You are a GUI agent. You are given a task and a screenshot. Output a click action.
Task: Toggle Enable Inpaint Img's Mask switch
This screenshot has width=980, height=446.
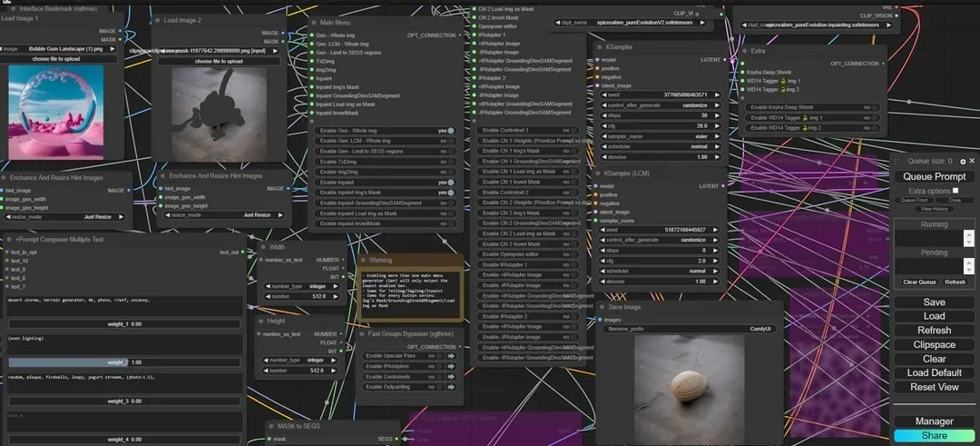450,193
